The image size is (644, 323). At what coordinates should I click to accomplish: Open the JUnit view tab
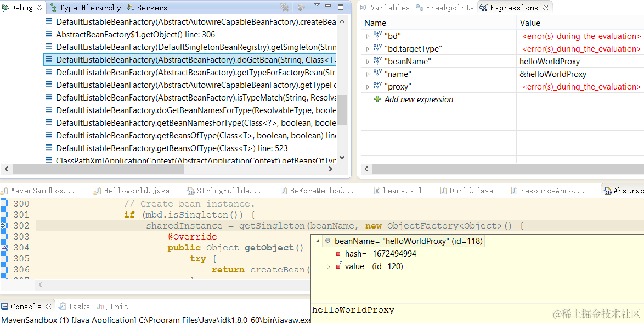pos(112,307)
